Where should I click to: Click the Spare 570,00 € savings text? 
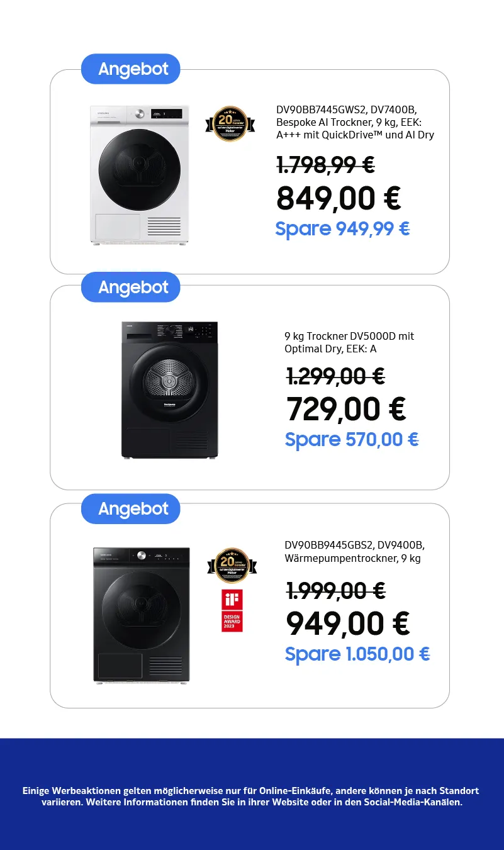[352, 439]
